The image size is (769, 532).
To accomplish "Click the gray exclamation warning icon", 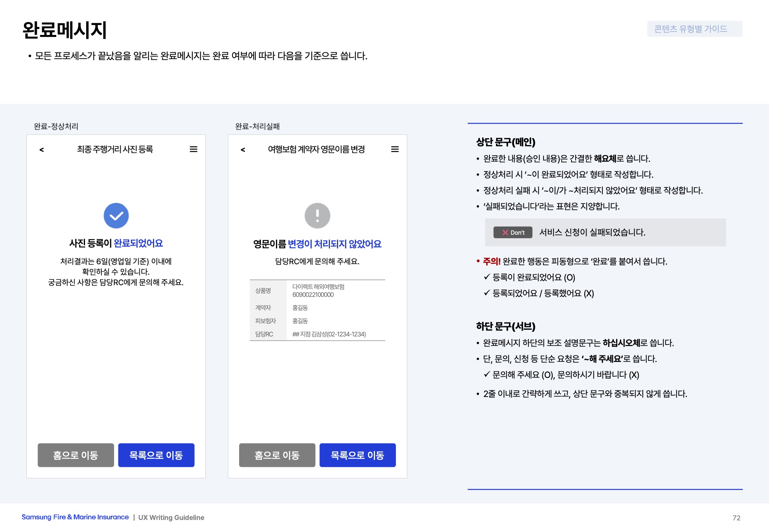I will click(317, 216).
